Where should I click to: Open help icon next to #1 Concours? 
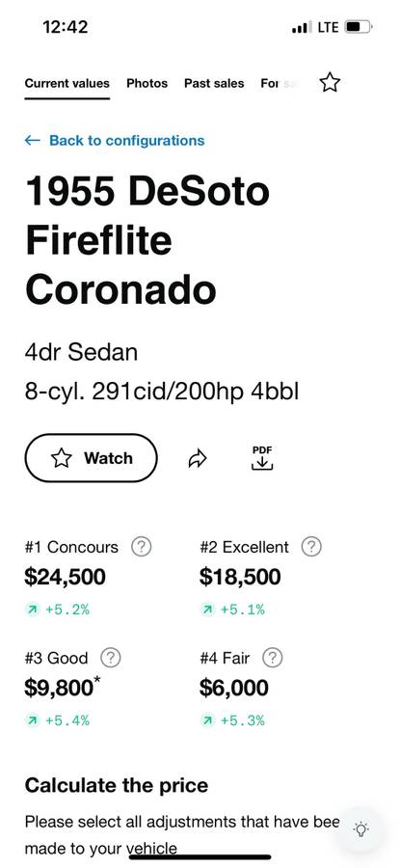141,547
